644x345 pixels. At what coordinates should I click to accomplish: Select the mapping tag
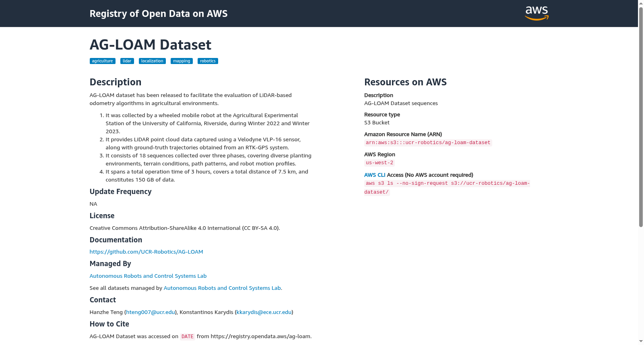[x=182, y=61]
